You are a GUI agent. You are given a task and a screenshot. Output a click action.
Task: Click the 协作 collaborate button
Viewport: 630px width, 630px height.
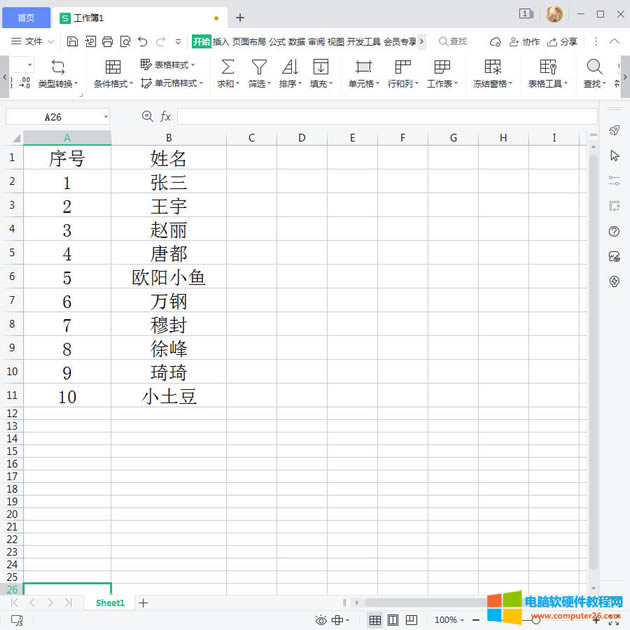pos(524,41)
